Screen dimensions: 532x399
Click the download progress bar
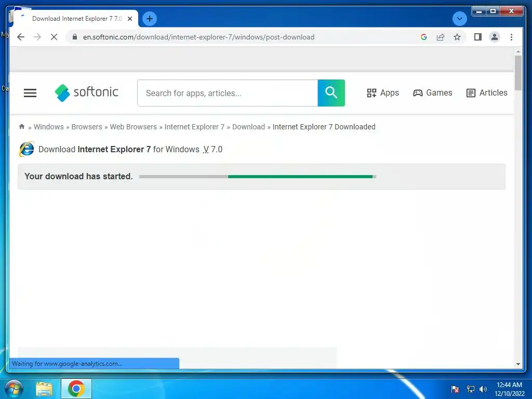point(258,177)
